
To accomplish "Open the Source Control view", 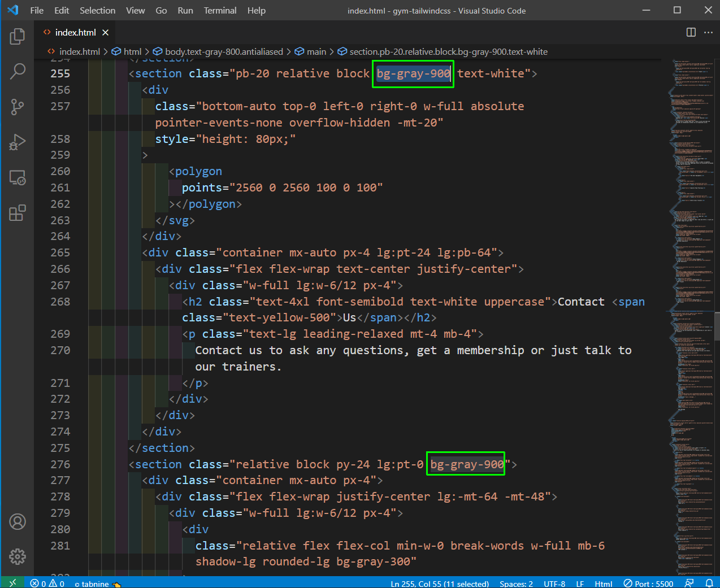I will [18, 107].
